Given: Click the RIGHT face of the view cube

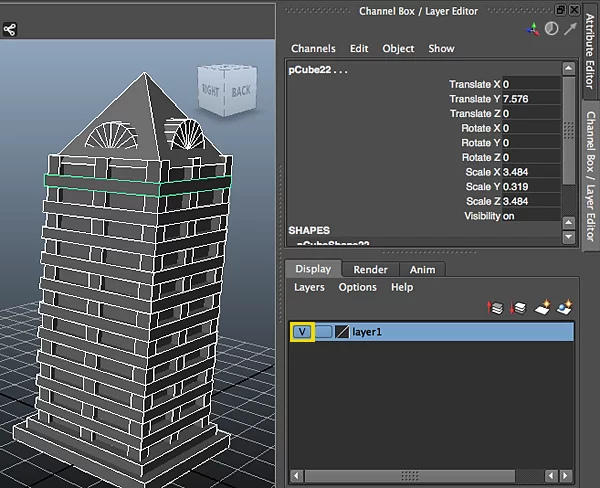Looking at the screenshot, I should coord(210,90).
